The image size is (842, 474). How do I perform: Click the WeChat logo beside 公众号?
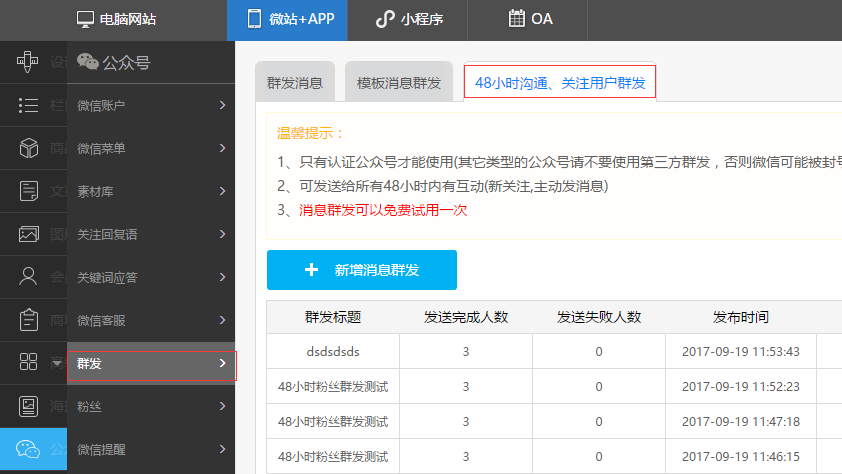[x=88, y=62]
